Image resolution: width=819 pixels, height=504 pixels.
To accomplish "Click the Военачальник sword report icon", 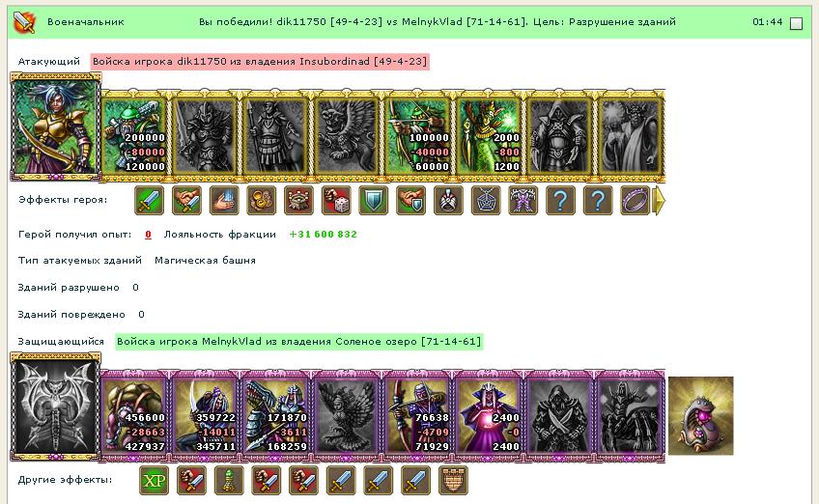I will point(24,22).
